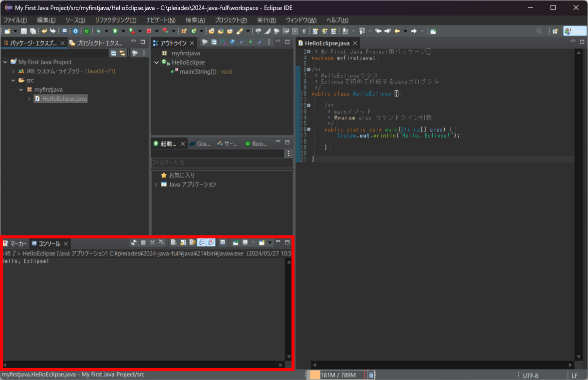Click the red Stop icon in main toolbar
The height and width of the screenshot is (380, 588).
point(149,31)
